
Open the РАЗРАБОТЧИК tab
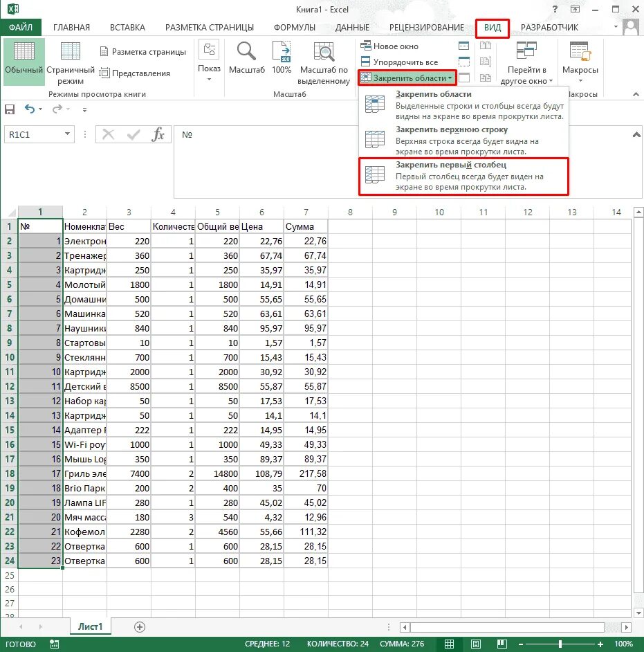tap(549, 28)
